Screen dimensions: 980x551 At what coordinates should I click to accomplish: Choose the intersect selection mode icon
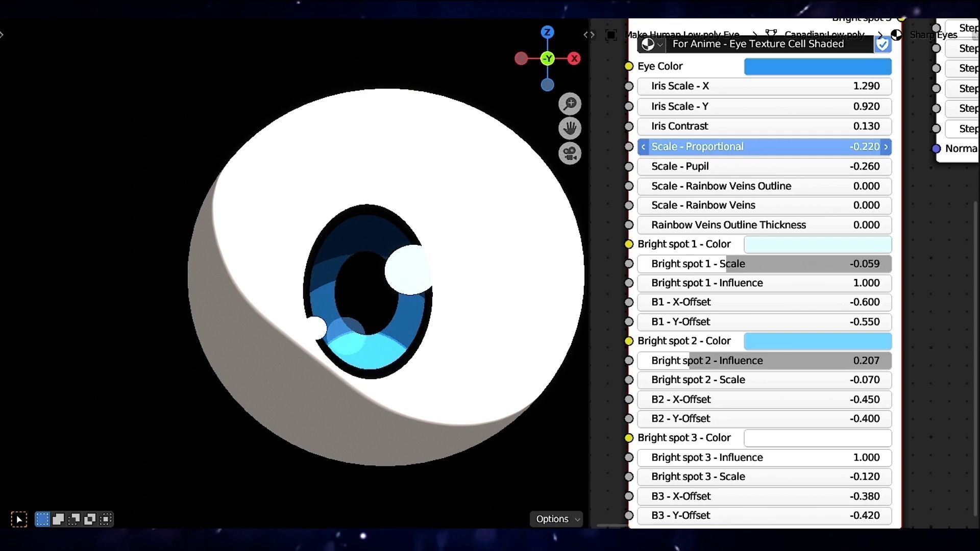[x=106, y=519]
